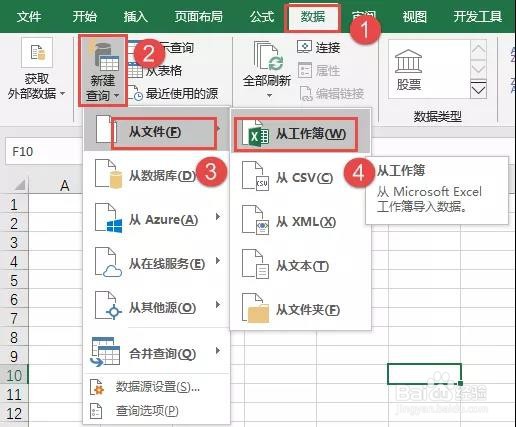Select column A header
This screenshot has height=427, width=516.
pos(64,185)
